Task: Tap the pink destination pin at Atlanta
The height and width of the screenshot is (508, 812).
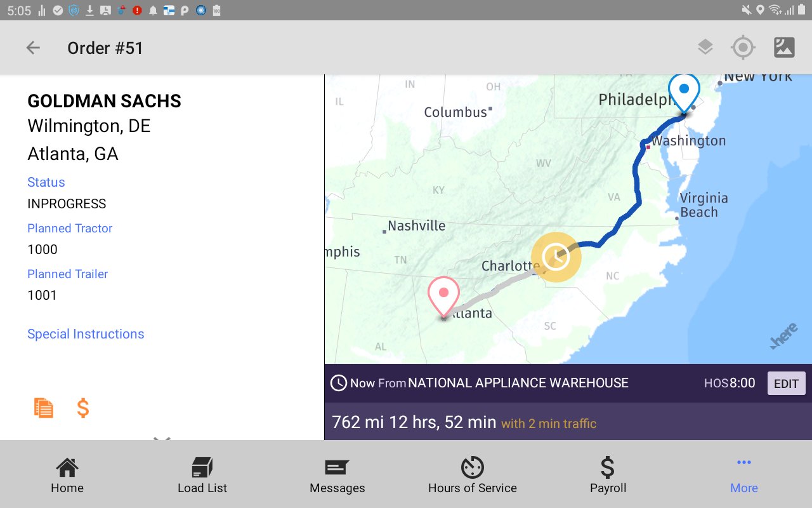Action: pos(443,297)
